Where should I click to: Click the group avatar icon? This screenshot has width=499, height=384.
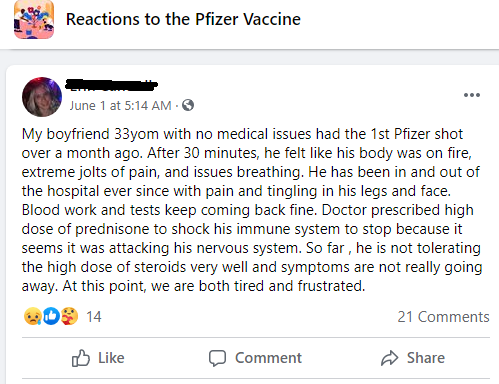coord(34,19)
